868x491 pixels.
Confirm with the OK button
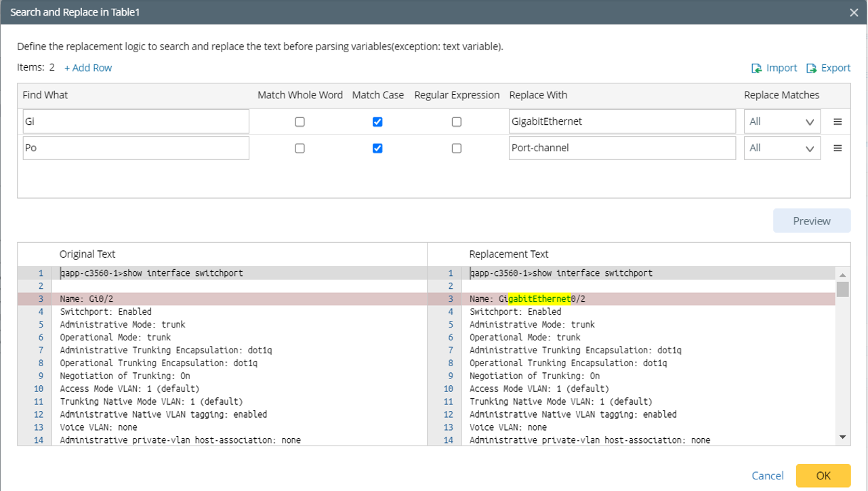tap(823, 475)
